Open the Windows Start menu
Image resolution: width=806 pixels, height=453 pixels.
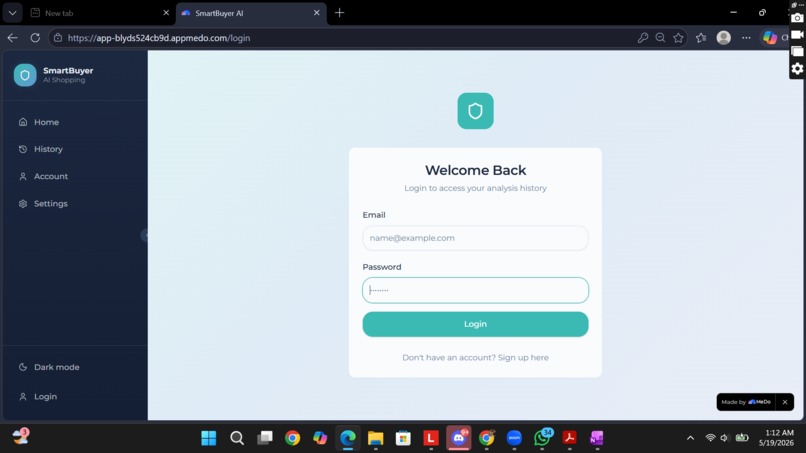209,438
